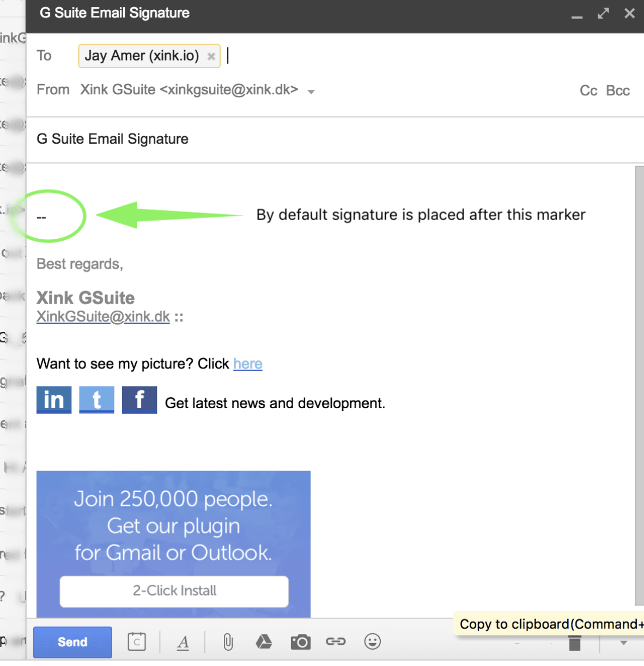The height and width of the screenshot is (666, 644).
Task: Remove the Jay Amer recipient chip
Action: pos(211,56)
